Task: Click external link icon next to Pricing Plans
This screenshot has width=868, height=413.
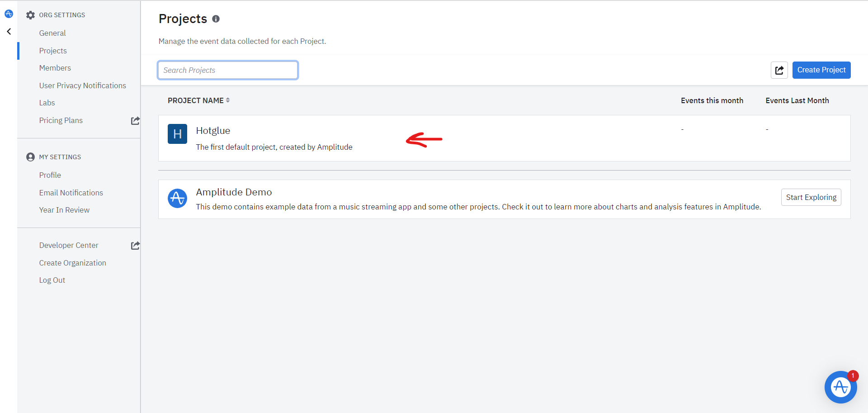Action: coord(135,121)
